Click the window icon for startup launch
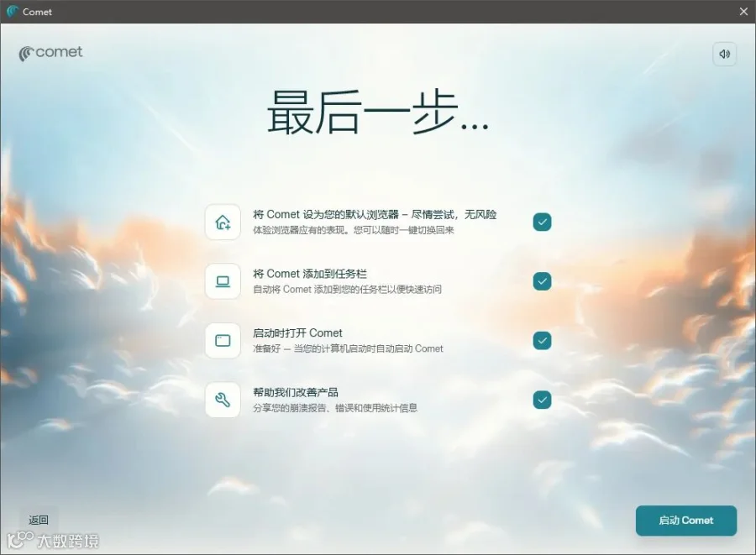Viewport: 756px width, 555px height. coord(223,341)
